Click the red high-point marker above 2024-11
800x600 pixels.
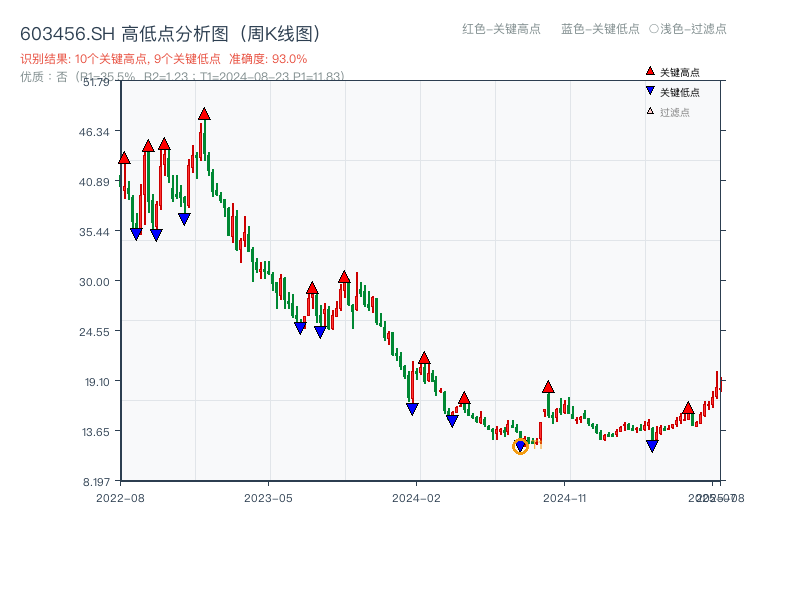tap(548, 385)
